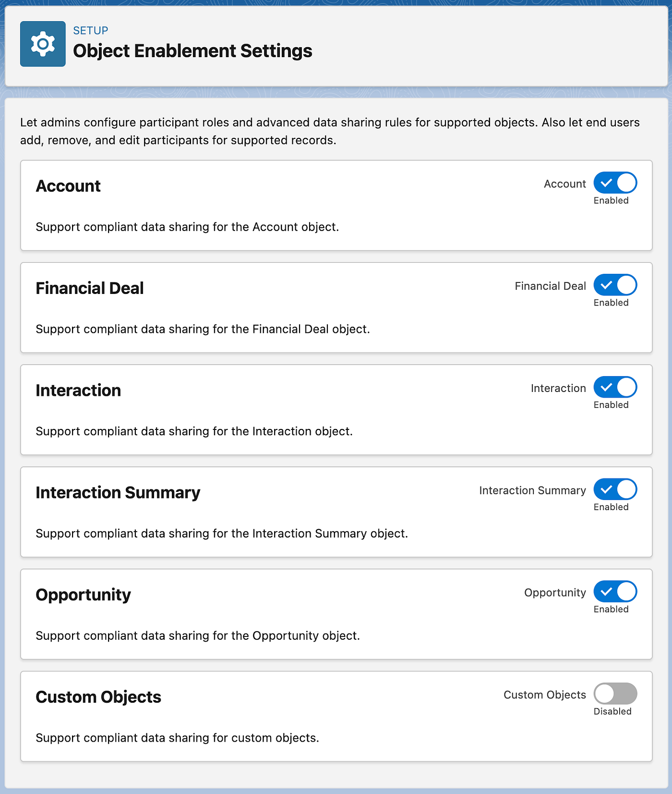Viewport: 672px width, 794px height.
Task: Enable the Custom Objects toggle
Action: pos(615,694)
